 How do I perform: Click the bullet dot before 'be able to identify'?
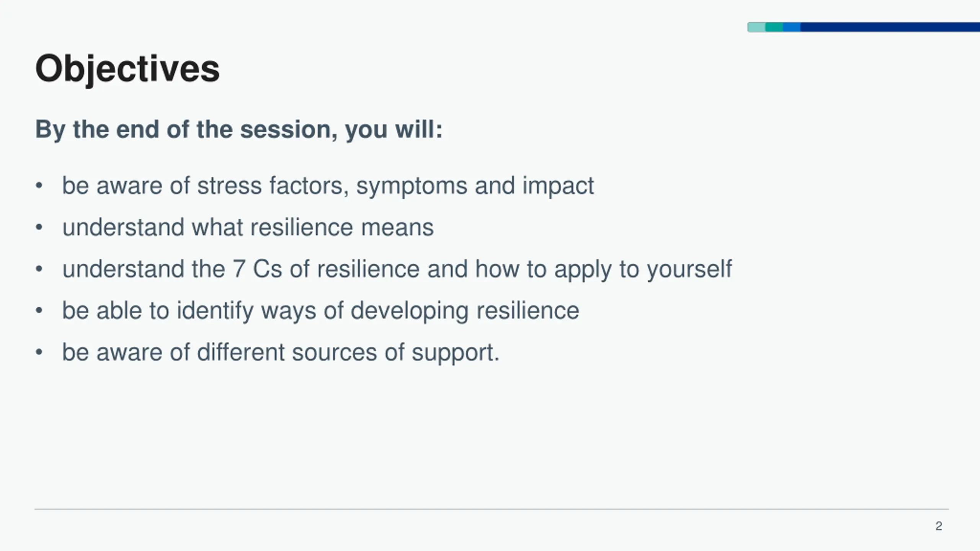click(39, 310)
